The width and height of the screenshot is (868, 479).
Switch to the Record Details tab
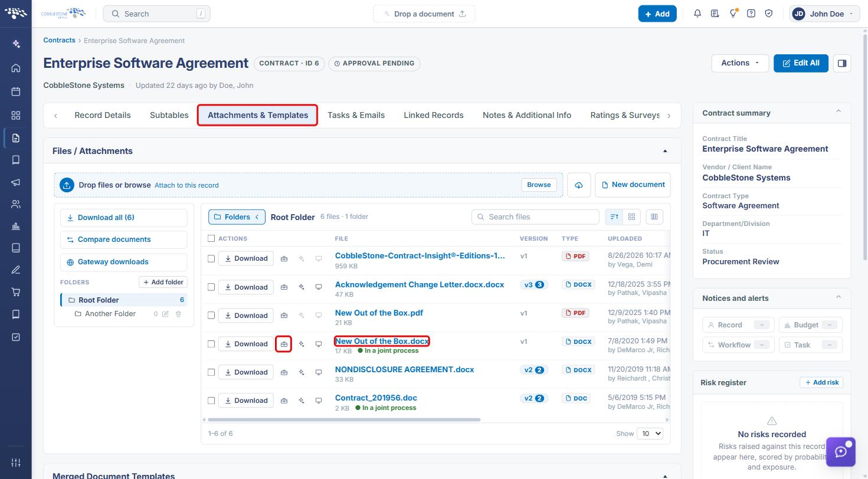tap(103, 115)
